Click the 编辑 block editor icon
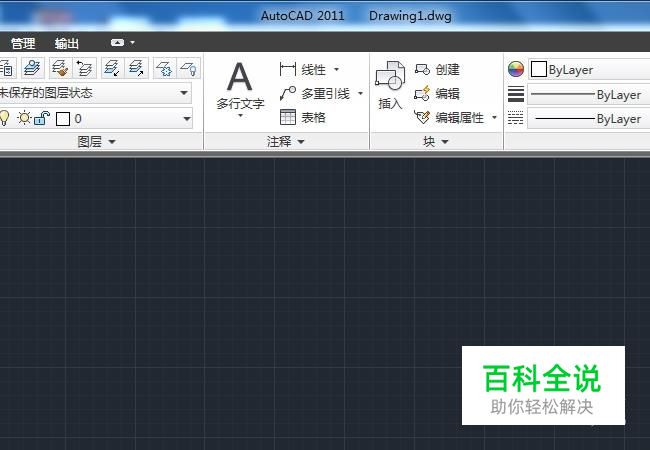Viewport: 650px width, 450px height. pos(422,94)
